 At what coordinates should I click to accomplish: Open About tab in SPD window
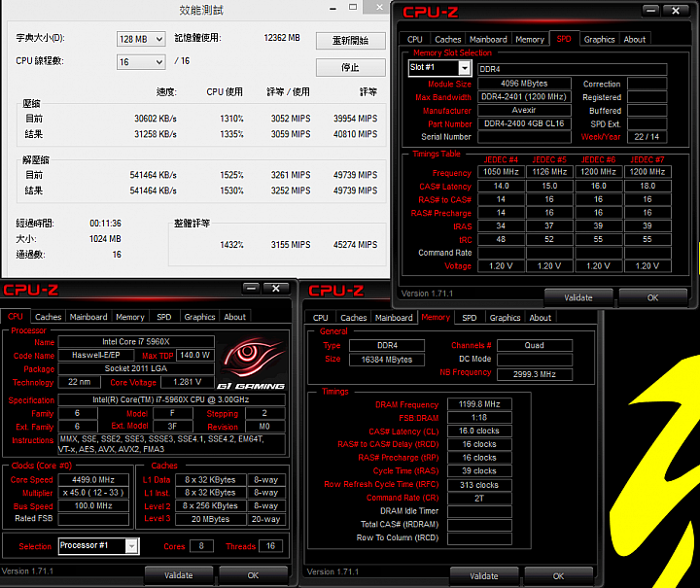pos(634,39)
